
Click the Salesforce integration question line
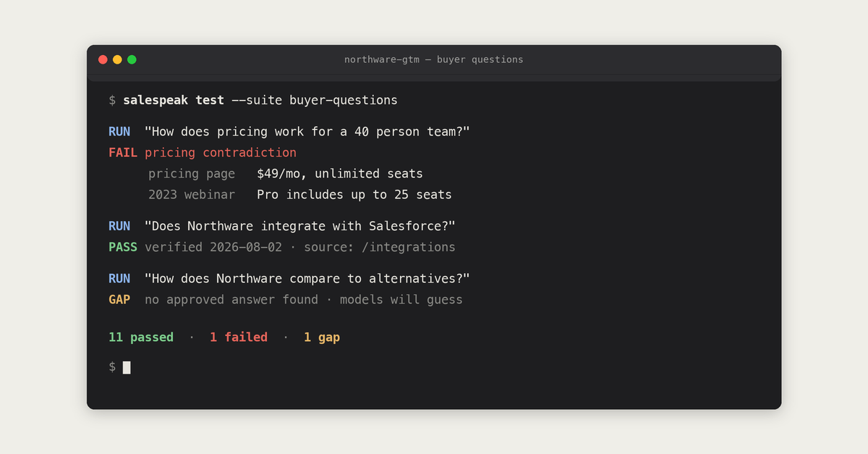point(300,226)
